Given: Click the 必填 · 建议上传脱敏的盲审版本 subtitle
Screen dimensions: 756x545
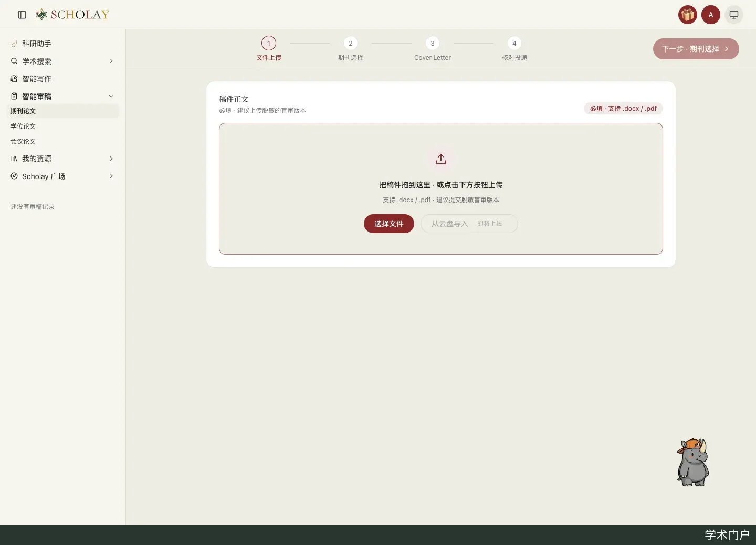Looking at the screenshot, I should pyautogui.click(x=262, y=111).
